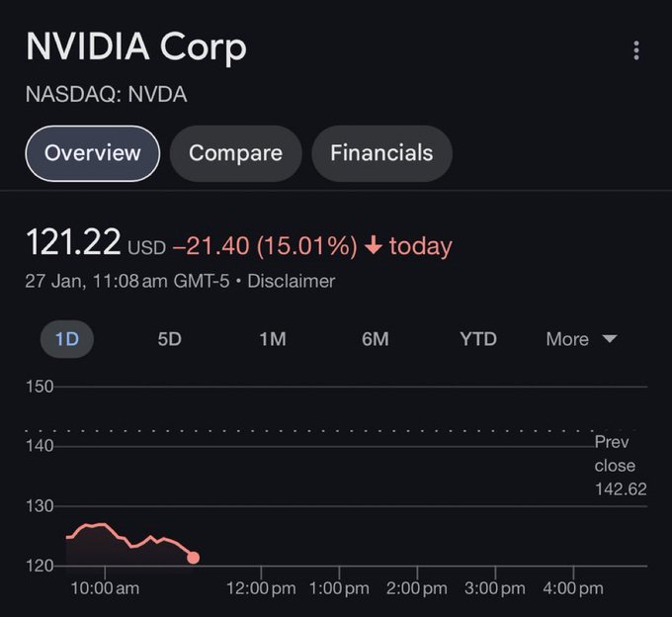Click the NASDAQ: NVDA ticker text
The height and width of the screenshot is (617, 672).
[x=107, y=94]
